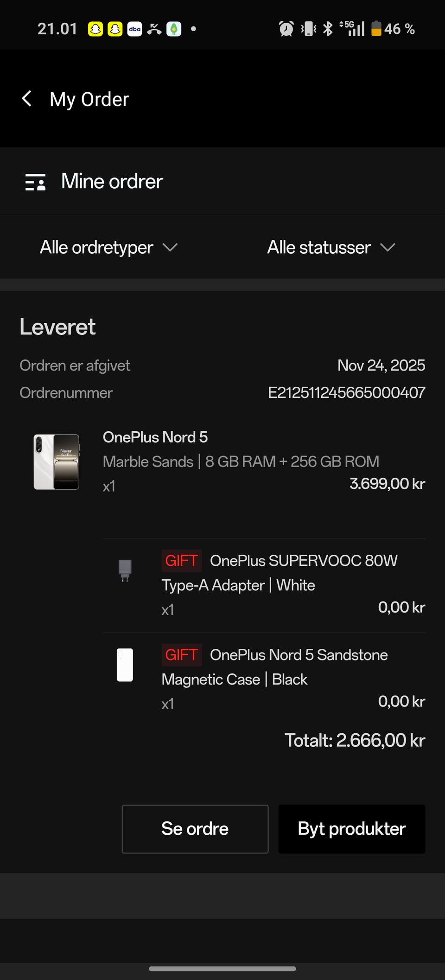This screenshot has width=445, height=980.
Task: Tap the alarm clock status icon
Action: 286,29
